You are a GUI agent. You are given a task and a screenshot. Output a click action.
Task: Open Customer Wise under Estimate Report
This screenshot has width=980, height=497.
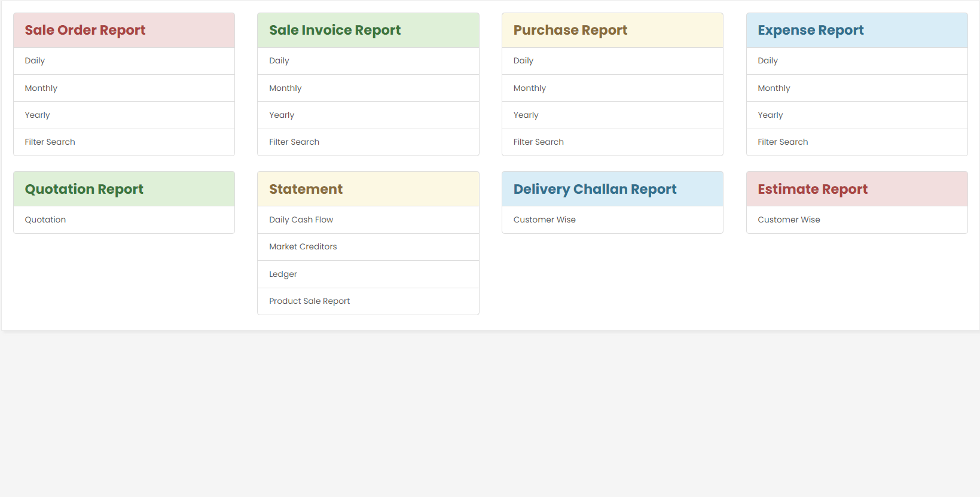point(789,220)
